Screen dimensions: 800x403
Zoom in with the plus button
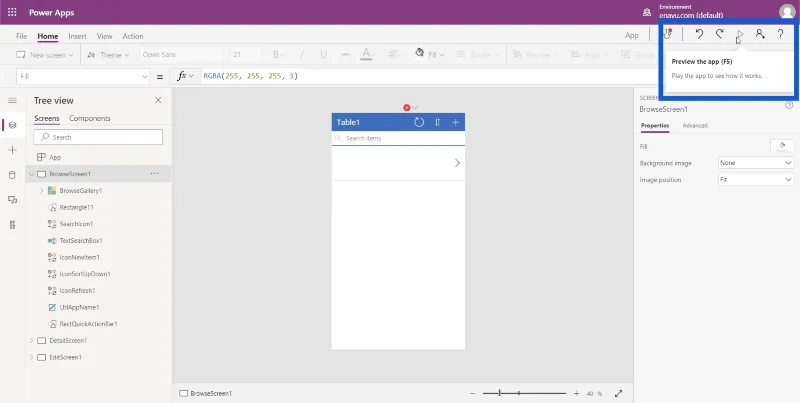[x=576, y=393]
